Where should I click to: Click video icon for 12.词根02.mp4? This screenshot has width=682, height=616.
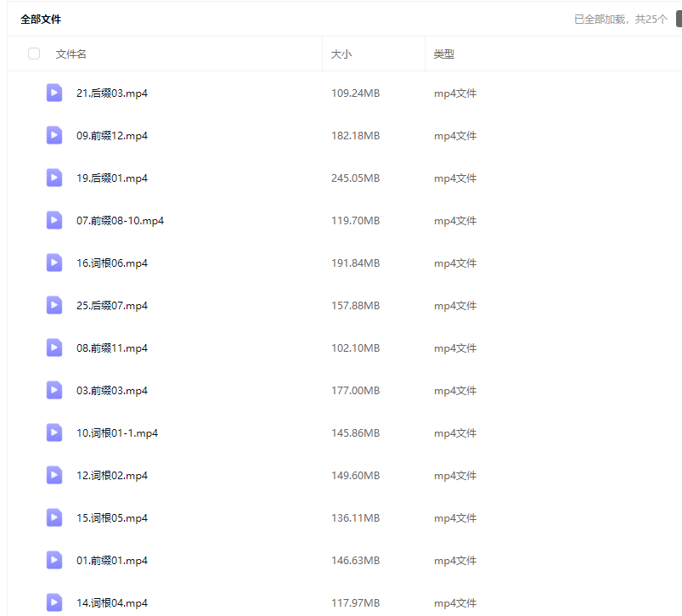point(54,475)
